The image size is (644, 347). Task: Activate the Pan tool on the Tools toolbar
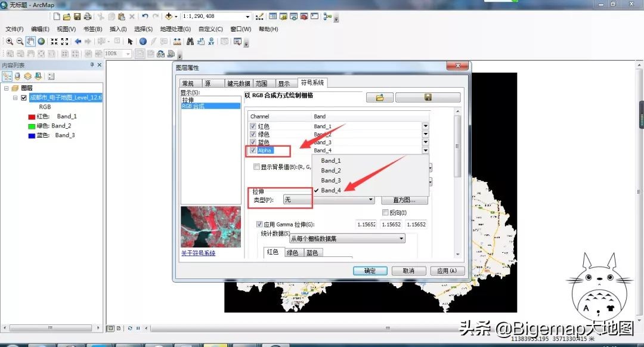29,41
